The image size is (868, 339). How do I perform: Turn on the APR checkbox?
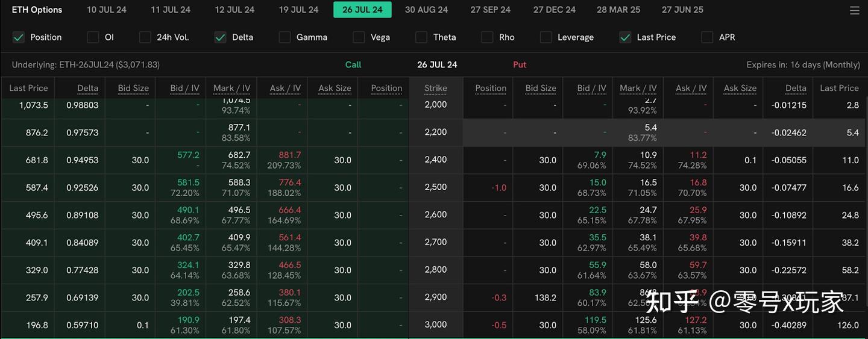pyautogui.click(x=707, y=37)
